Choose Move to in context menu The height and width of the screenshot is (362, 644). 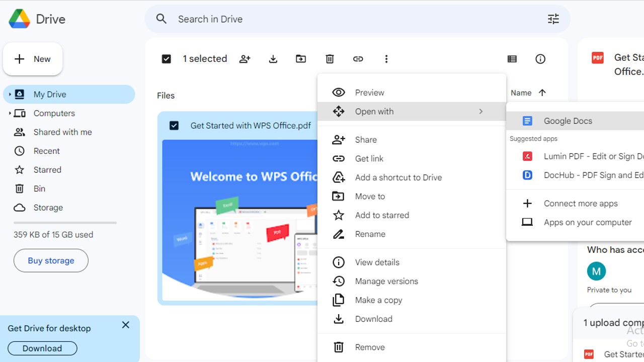click(412, 196)
